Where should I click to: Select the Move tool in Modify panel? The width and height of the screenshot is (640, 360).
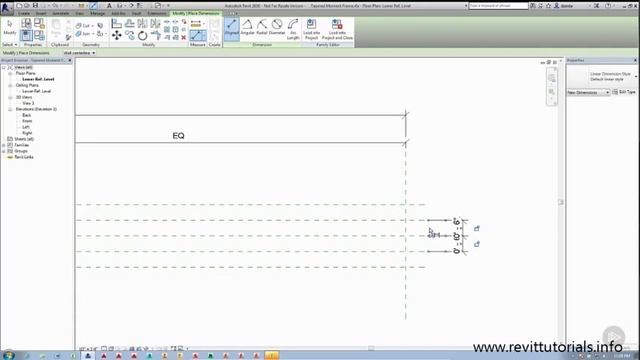click(x=117, y=36)
